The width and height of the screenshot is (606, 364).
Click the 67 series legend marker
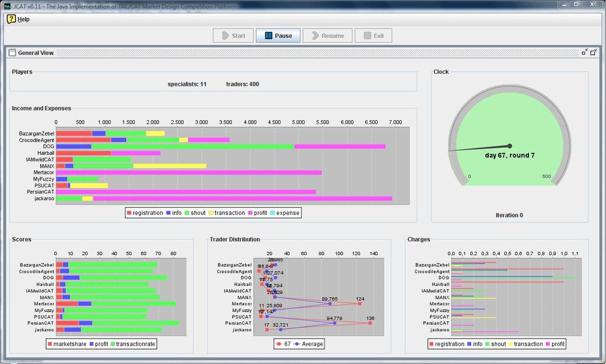[x=279, y=344]
